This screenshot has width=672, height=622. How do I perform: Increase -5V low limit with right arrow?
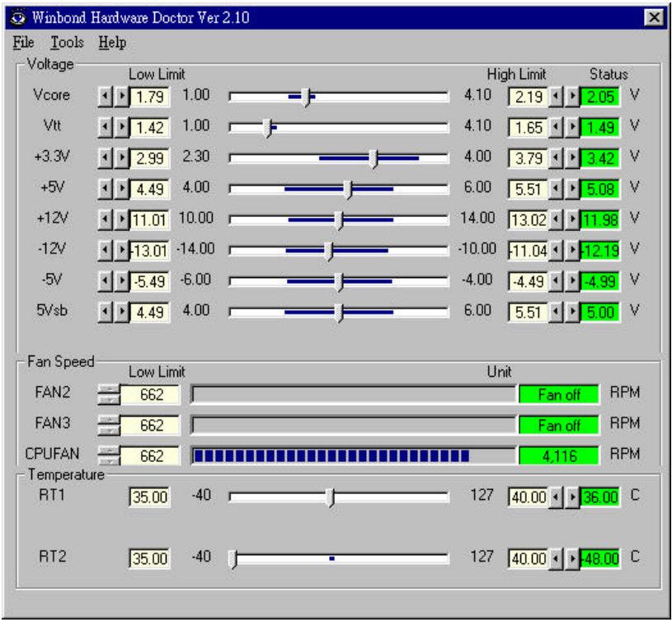(x=122, y=281)
